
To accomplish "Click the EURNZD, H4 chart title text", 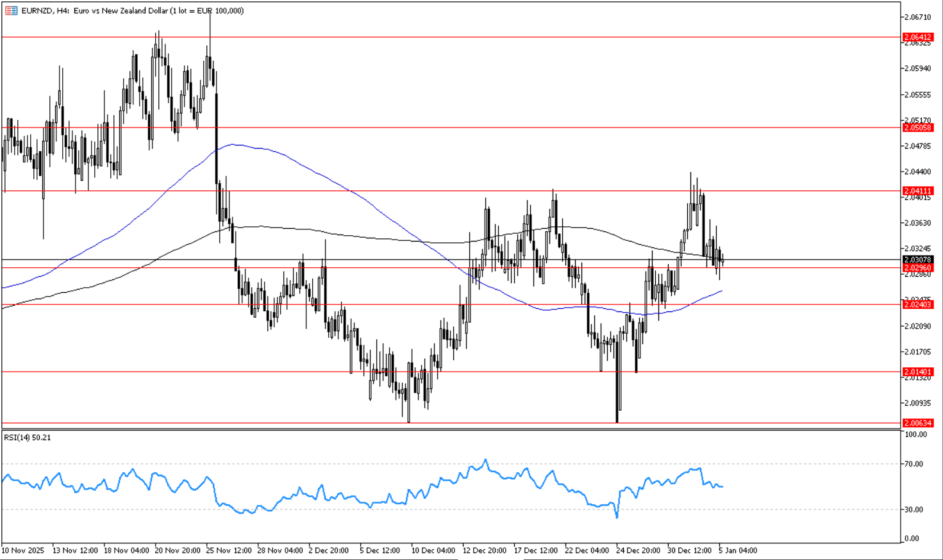I will (x=132, y=11).
